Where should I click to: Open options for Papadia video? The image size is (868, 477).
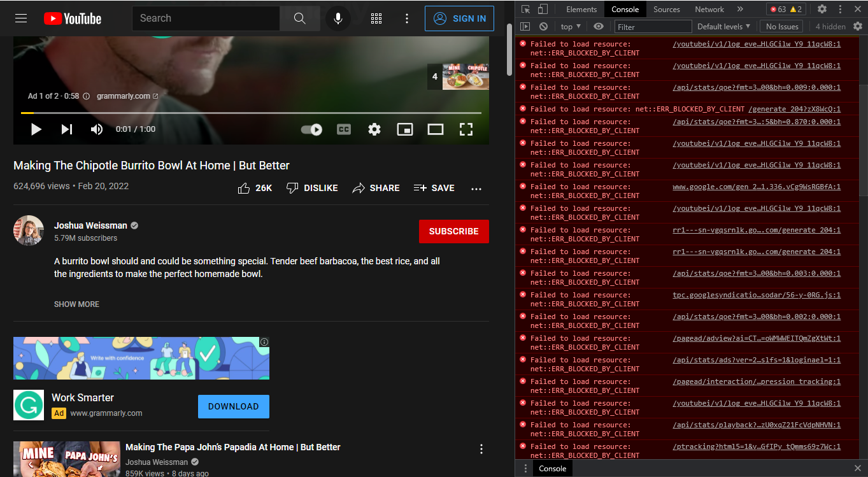pyautogui.click(x=481, y=449)
